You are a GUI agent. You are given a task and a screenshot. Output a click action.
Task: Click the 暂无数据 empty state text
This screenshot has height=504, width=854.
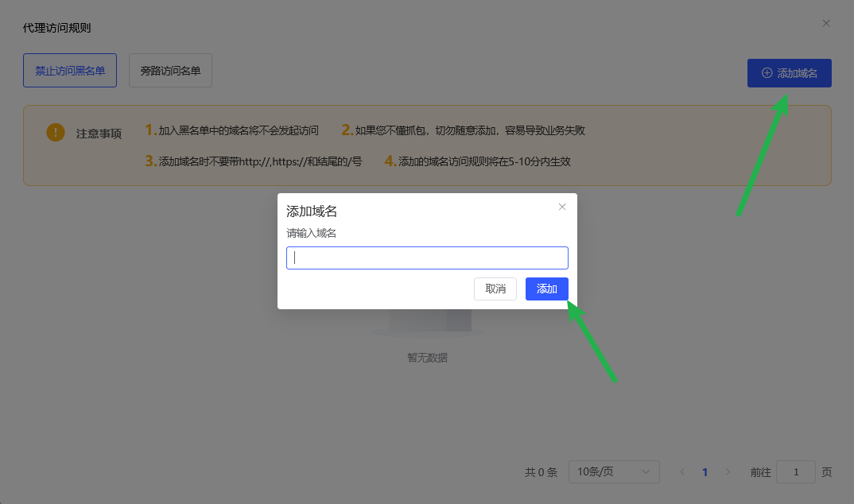coord(428,358)
